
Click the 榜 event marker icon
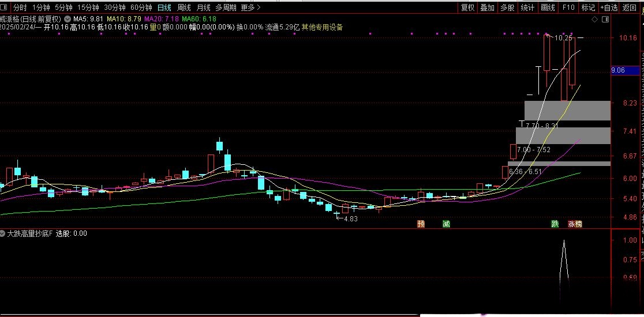(x=578, y=224)
